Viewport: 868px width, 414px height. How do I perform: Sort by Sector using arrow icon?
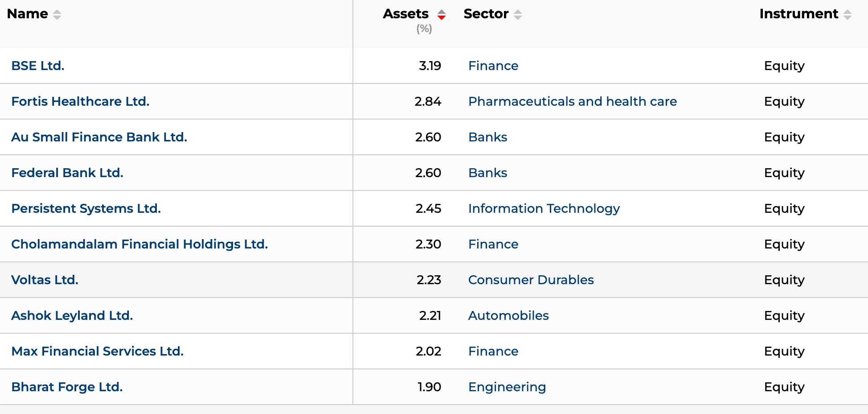pyautogui.click(x=517, y=15)
